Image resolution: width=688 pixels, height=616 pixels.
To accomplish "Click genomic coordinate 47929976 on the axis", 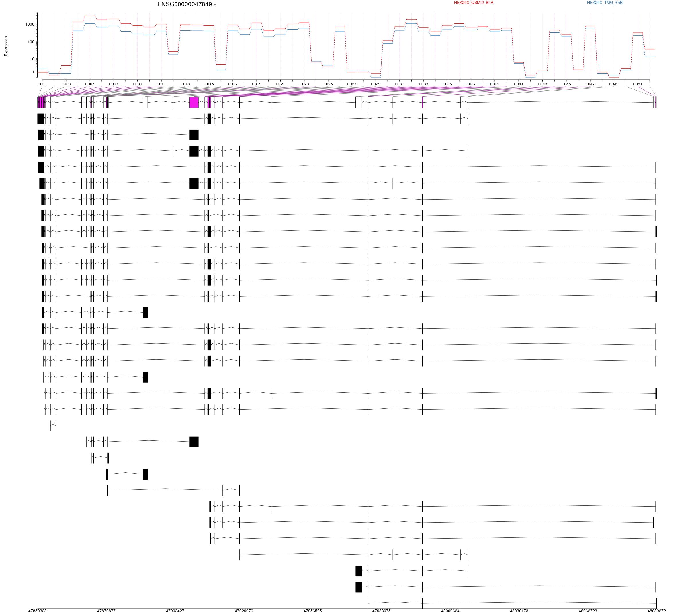I will 244,611.
